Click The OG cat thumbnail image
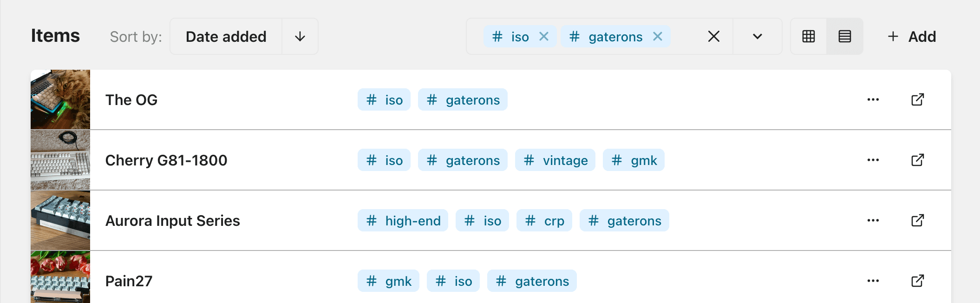980x303 pixels. pyautogui.click(x=60, y=99)
